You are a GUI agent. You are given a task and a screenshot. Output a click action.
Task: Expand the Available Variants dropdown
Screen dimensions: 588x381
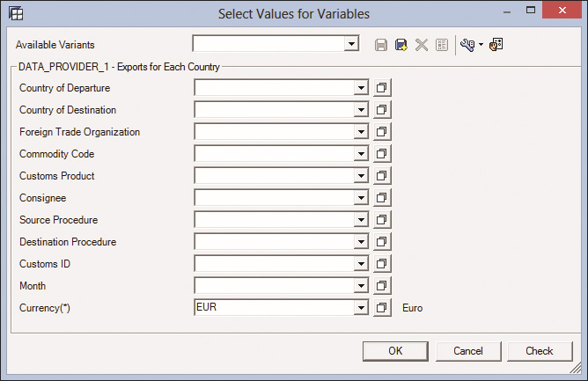(351, 44)
